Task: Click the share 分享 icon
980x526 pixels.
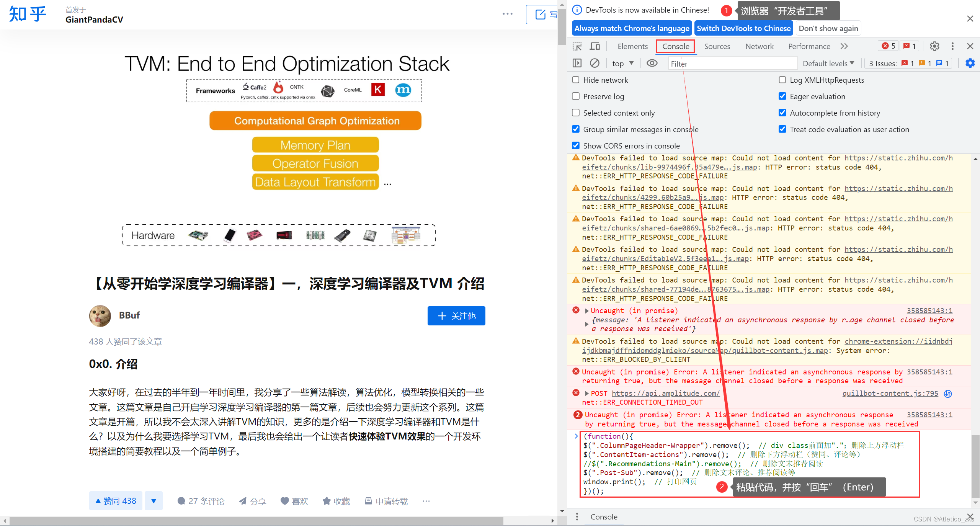Action: coord(243,501)
